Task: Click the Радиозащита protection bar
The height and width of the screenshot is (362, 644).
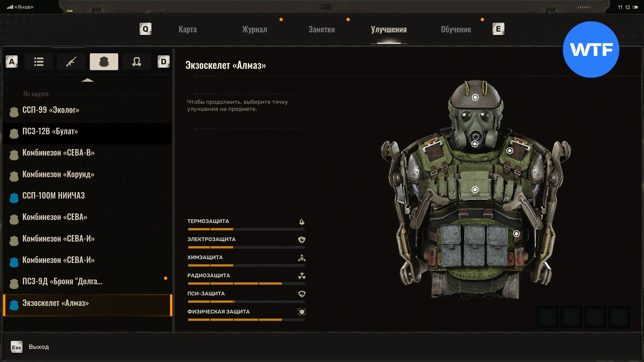Action: click(246, 284)
